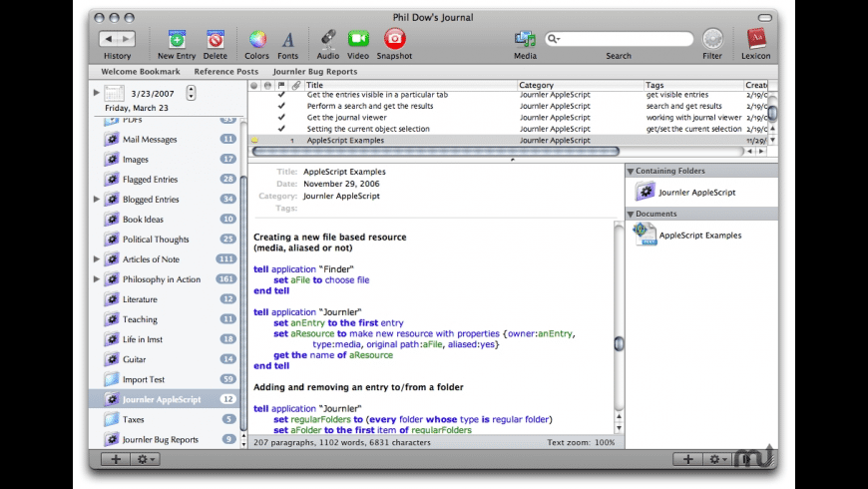Select the Mail Messages folder

[x=166, y=139]
